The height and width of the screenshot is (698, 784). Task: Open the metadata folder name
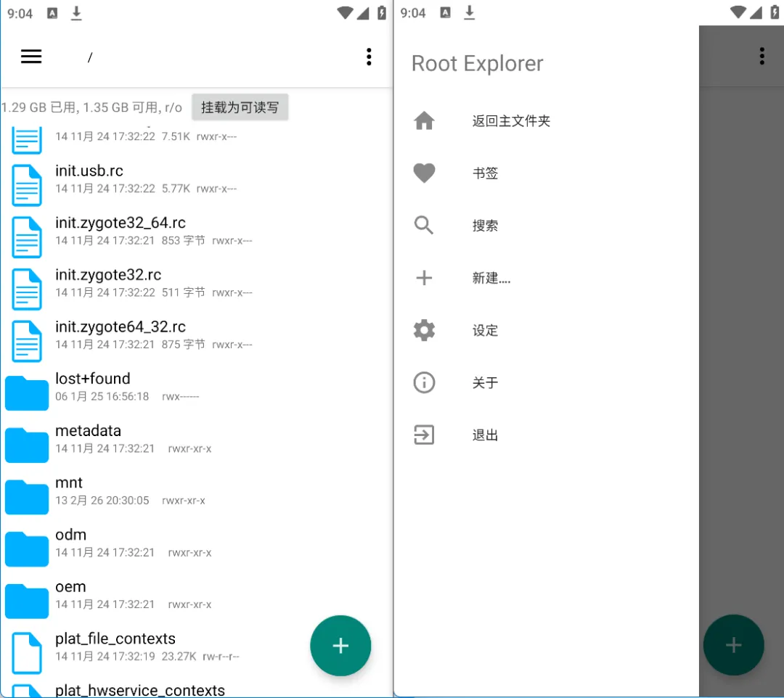tap(88, 431)
